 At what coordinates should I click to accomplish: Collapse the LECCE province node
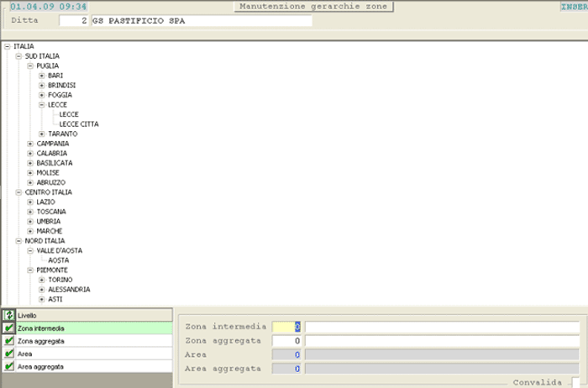point(42,105)
